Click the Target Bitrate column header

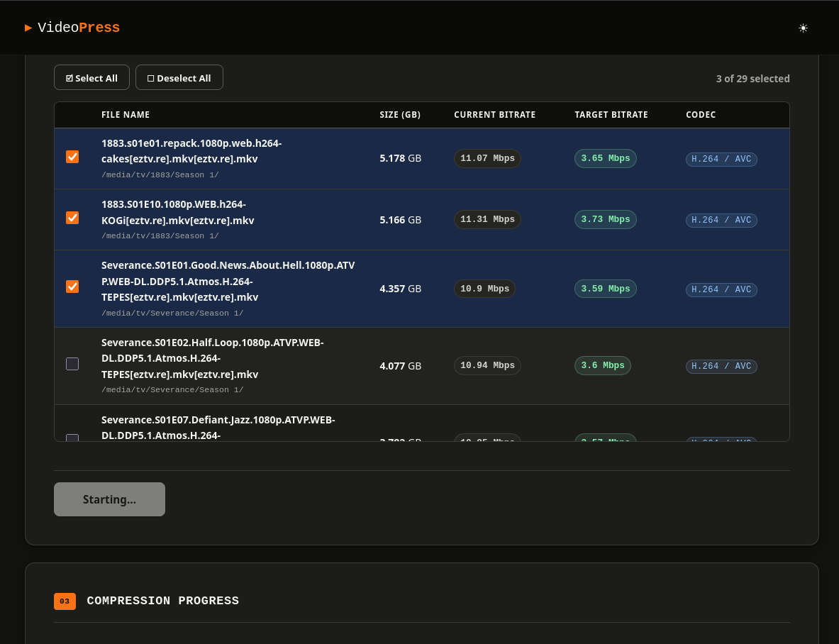coord(611,115)
